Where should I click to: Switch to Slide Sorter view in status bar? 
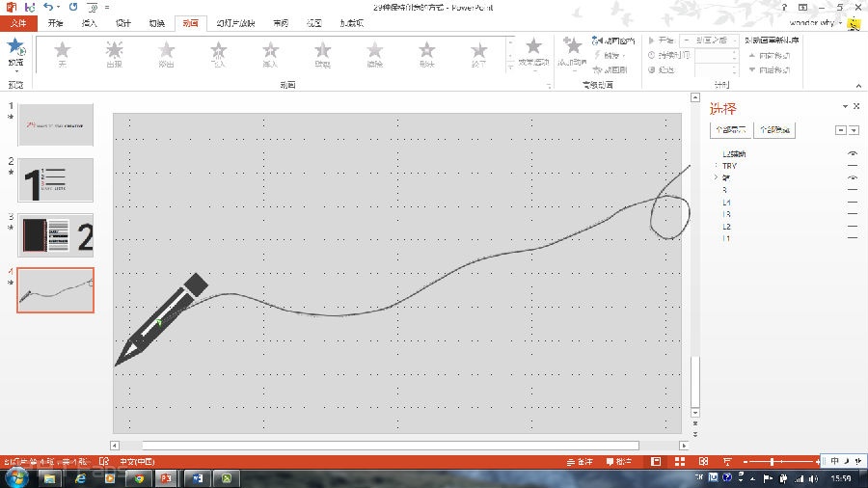point(680,461)
